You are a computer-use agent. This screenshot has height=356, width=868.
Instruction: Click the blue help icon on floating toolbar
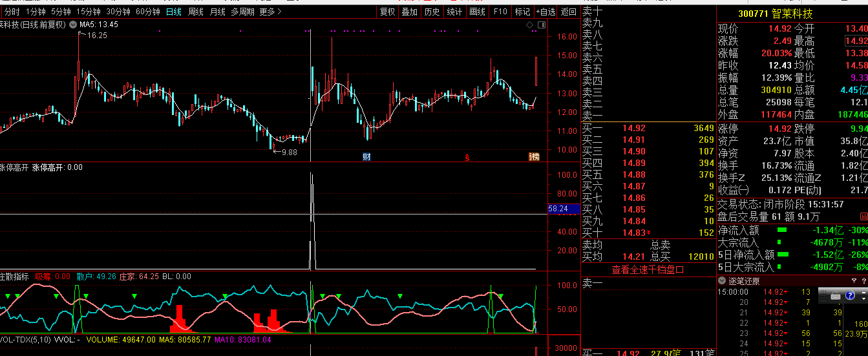point(850,295)
